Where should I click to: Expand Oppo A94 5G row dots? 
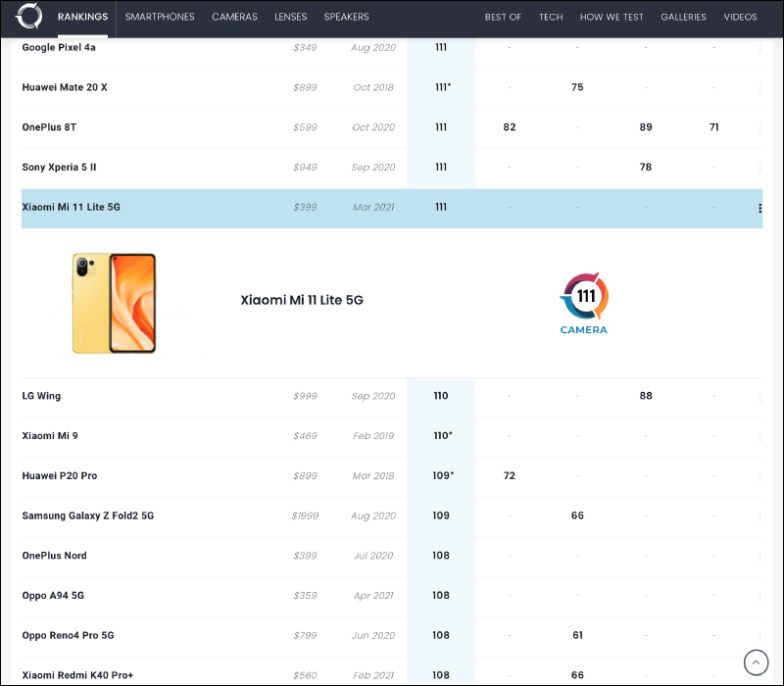[759, 597]
